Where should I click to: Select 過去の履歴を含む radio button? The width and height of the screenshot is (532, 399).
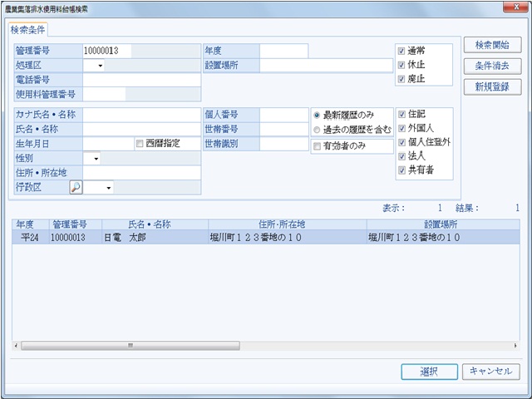[x=317, y=129]
